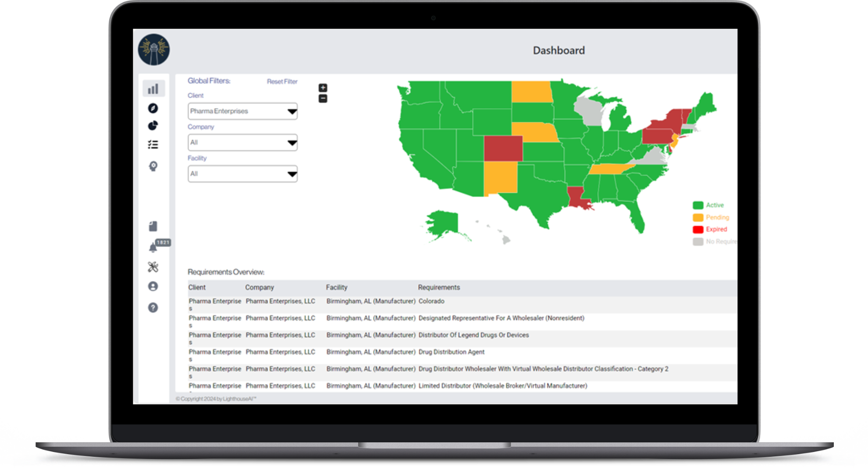The width and height of the screenshot is (868, 473).
Task: Click the Dashboard page title
Action: click(x=559, y=50)
